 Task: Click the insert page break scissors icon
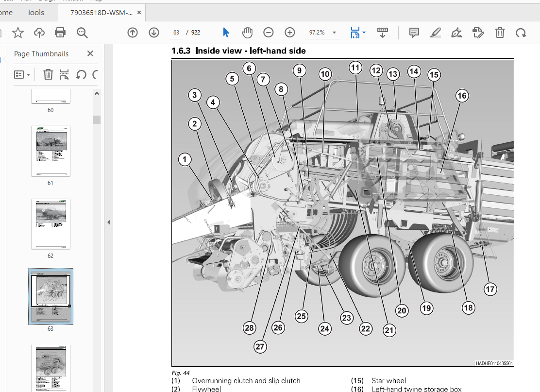(x=64, y=74)
